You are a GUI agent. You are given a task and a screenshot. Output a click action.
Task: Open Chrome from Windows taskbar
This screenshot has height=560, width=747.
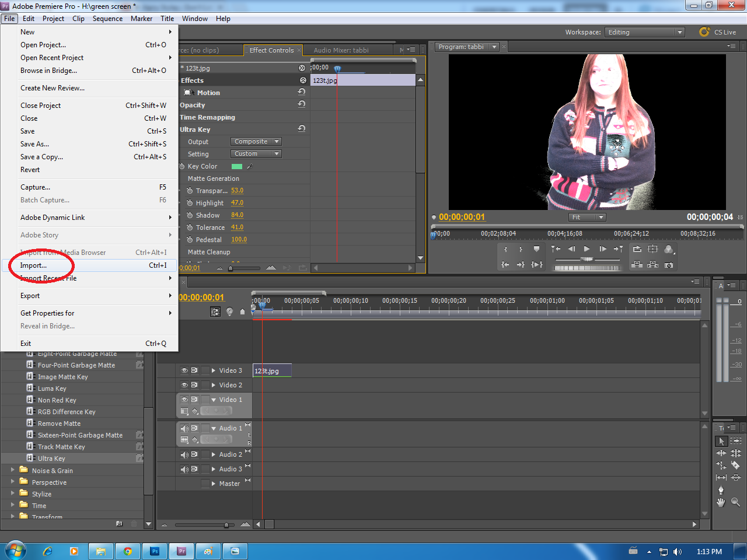[128, 551]
